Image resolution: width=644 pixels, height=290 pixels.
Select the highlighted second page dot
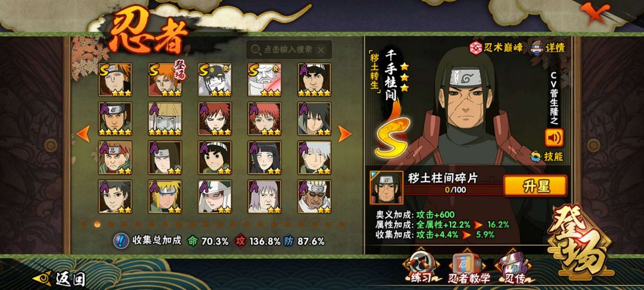click(97, 224)
